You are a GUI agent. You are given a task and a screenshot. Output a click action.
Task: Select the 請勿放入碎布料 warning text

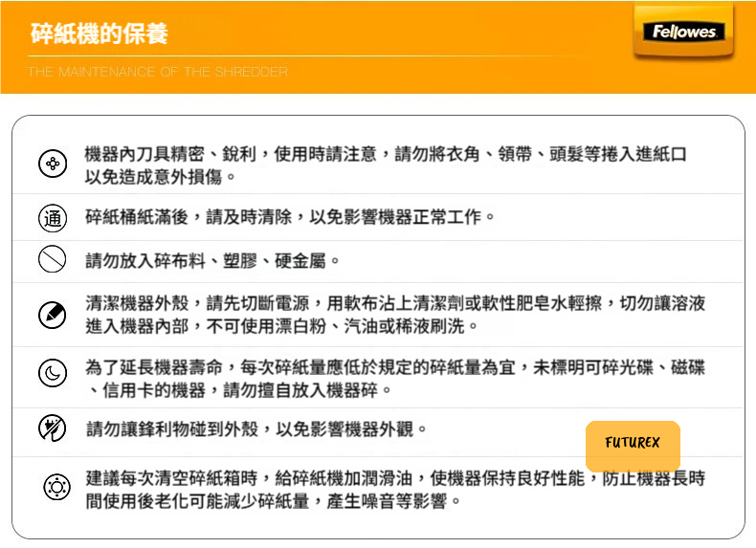point(212,260)
